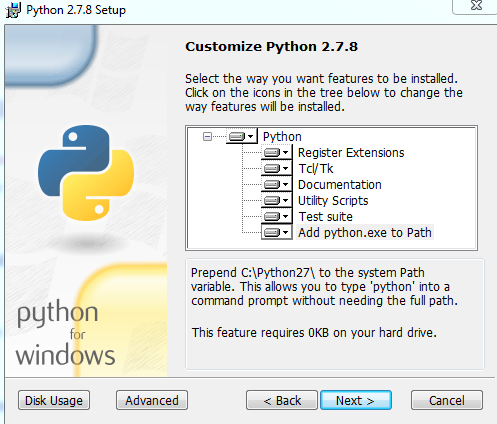Click the Disk Usage button
The image size is (497, 424).
coord(54,400)
